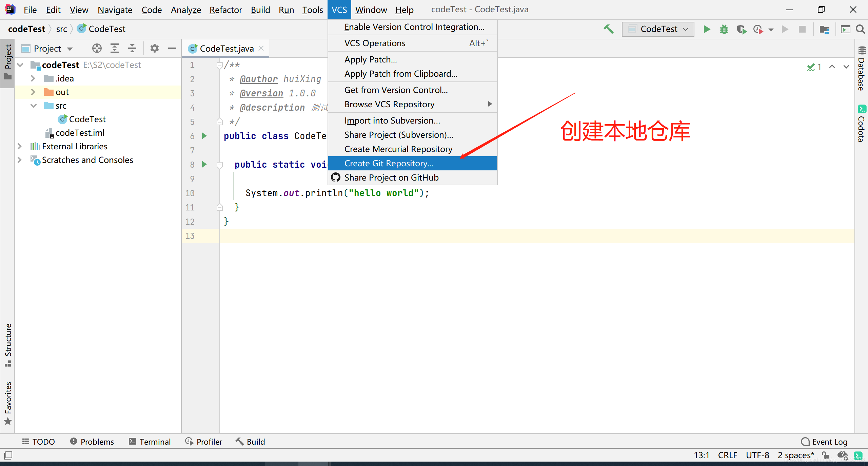The width and height of the screenshot is (868, 466).
Task: Open the Terminal tool window button
Action: (150, 442)
